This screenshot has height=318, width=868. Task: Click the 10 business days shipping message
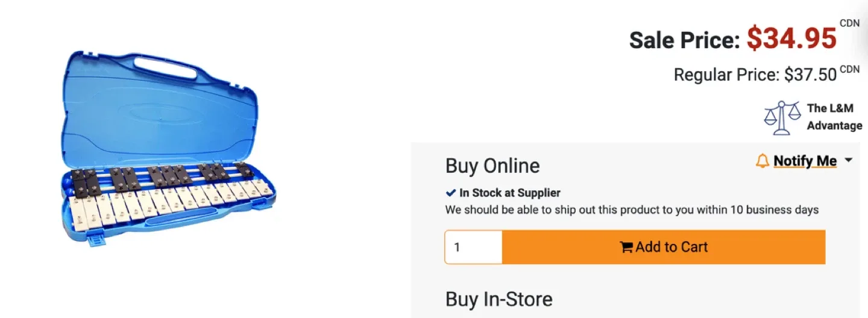click(632, 210)
